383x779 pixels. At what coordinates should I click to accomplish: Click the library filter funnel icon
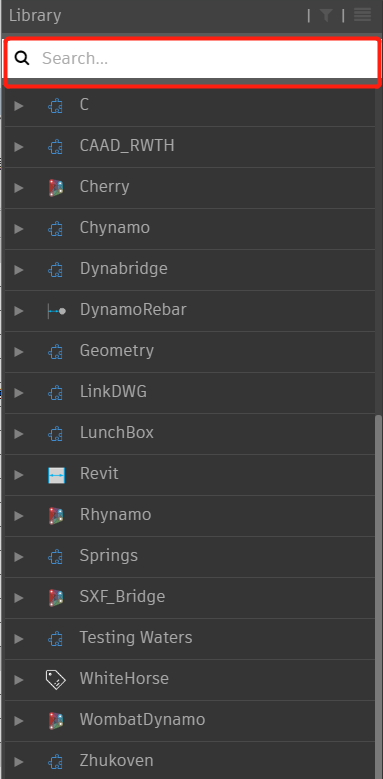point(325,15)
